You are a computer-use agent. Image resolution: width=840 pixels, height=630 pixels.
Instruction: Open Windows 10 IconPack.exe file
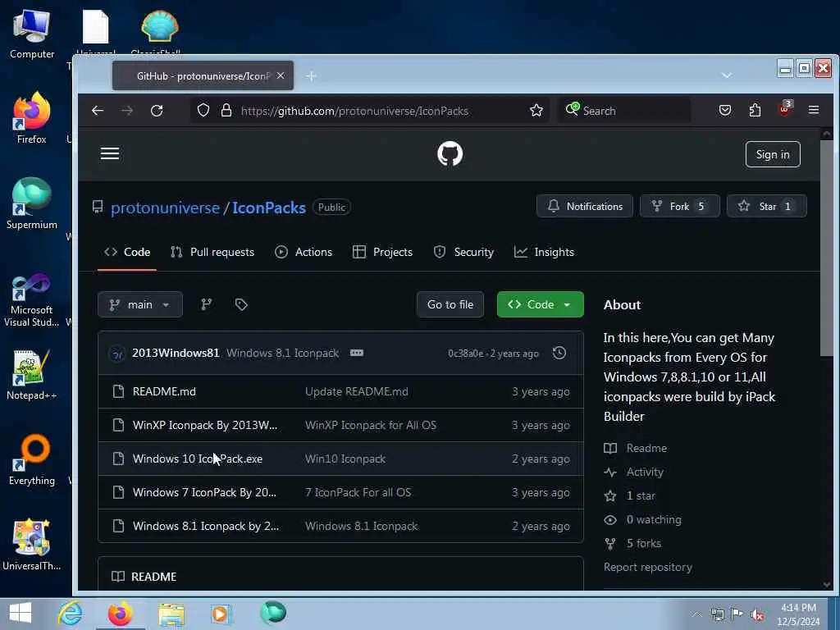pos(197,459)
